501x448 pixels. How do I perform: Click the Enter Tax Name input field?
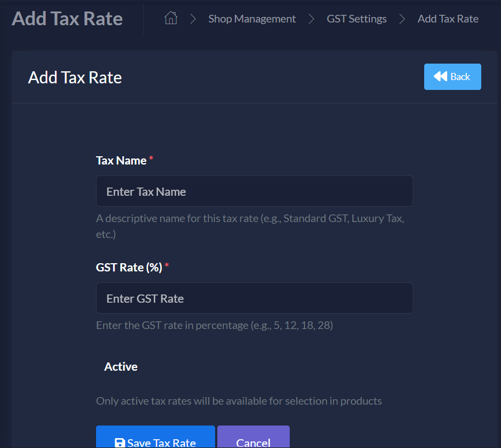[x=254, y=191]
